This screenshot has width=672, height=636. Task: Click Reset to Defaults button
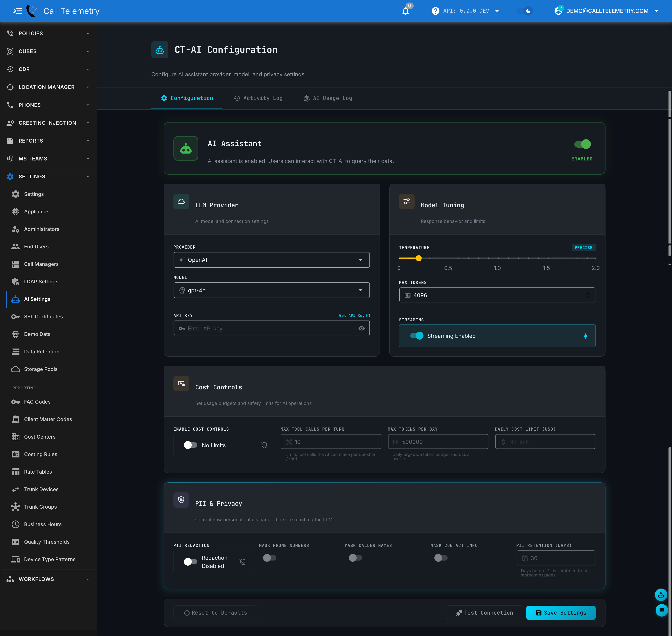(x=215, y=613)
